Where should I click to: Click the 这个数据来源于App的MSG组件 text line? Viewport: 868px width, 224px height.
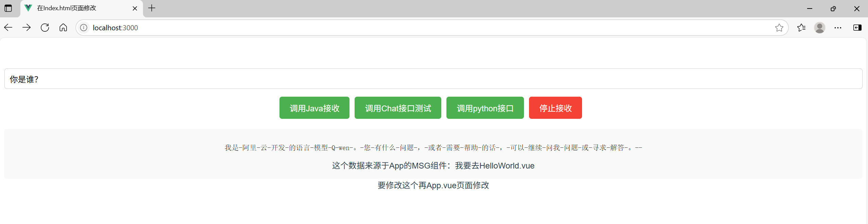coord(433,166)
